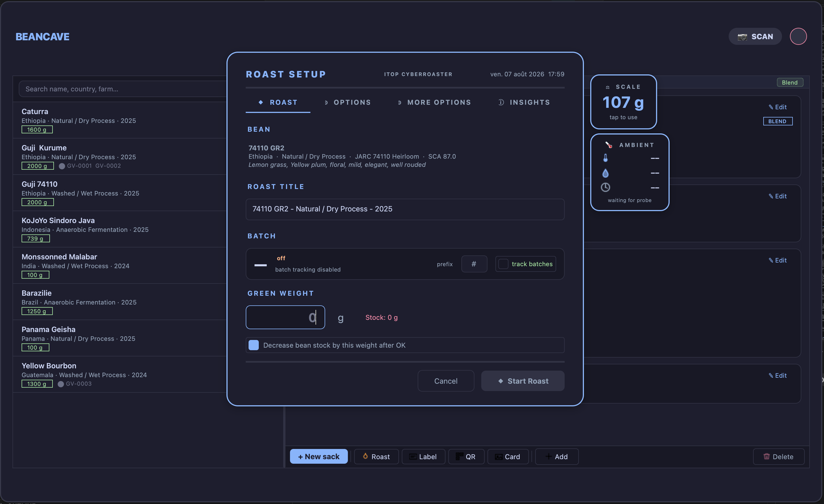Viewport: 824px width, 504px height.
Task: Click the ambient thermometer icon
Action: (x=605, y=158)
